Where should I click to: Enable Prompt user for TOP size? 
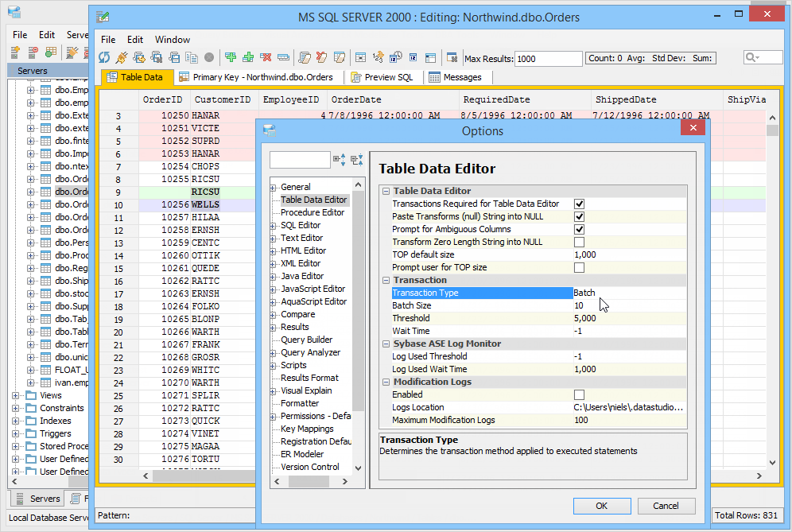pos(580,268)
